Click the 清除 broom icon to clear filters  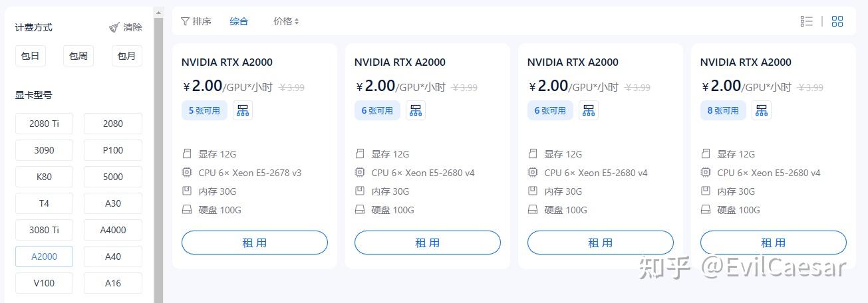114,27
